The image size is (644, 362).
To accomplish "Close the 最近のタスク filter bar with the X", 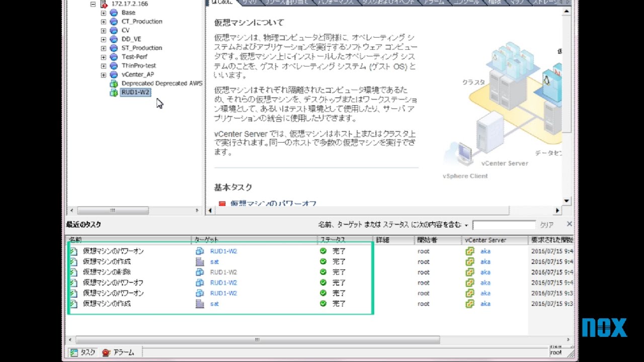I will [570, 224].
